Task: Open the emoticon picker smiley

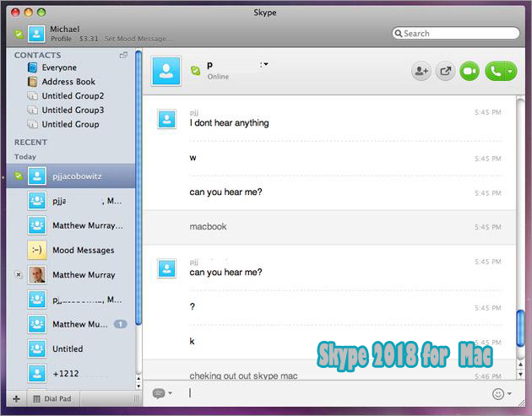Action: tap(497, 393)
